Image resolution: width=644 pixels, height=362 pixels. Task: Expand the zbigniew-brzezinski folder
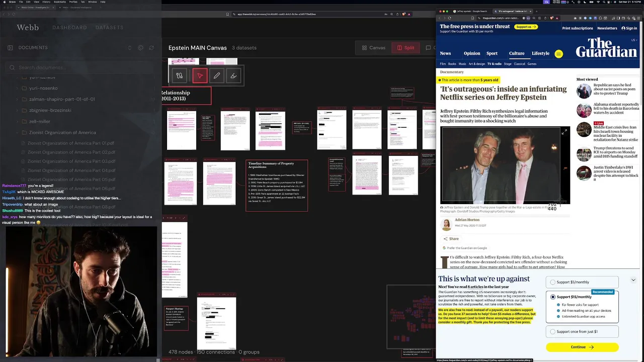[x=50, y=110]
